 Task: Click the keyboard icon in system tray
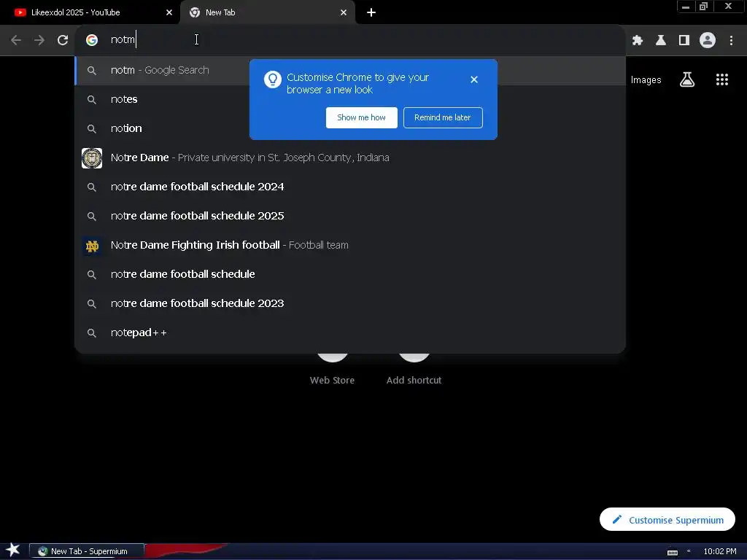click(672, 552)
